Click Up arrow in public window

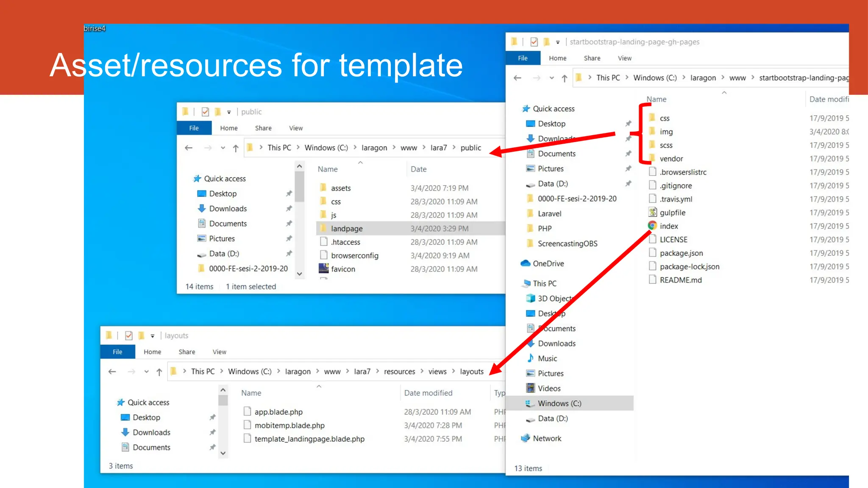pyautogui.click(x=236, y=148)
